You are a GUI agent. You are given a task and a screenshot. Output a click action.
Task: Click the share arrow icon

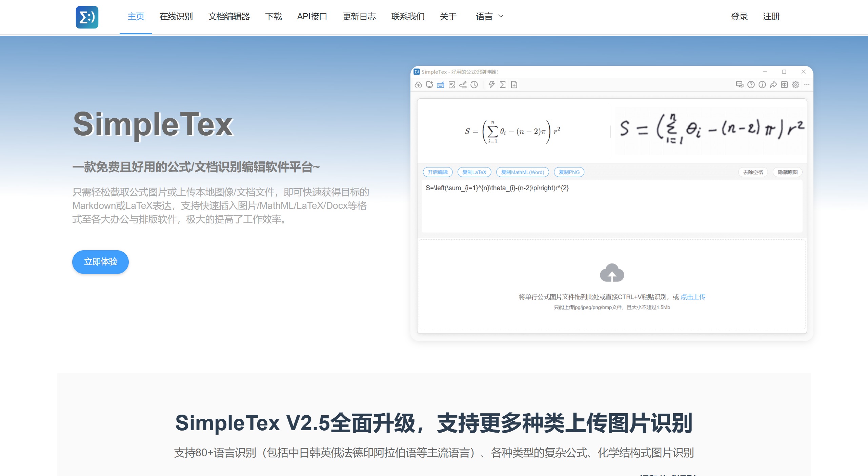coord(773,85)
